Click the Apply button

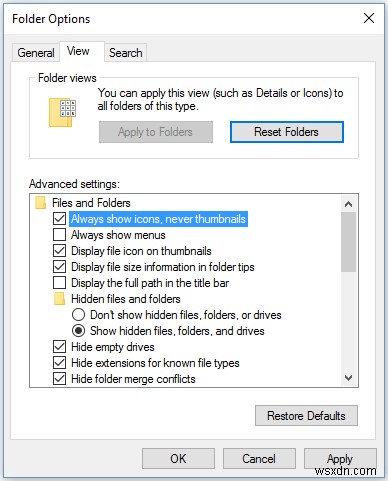tap(340, 459)
